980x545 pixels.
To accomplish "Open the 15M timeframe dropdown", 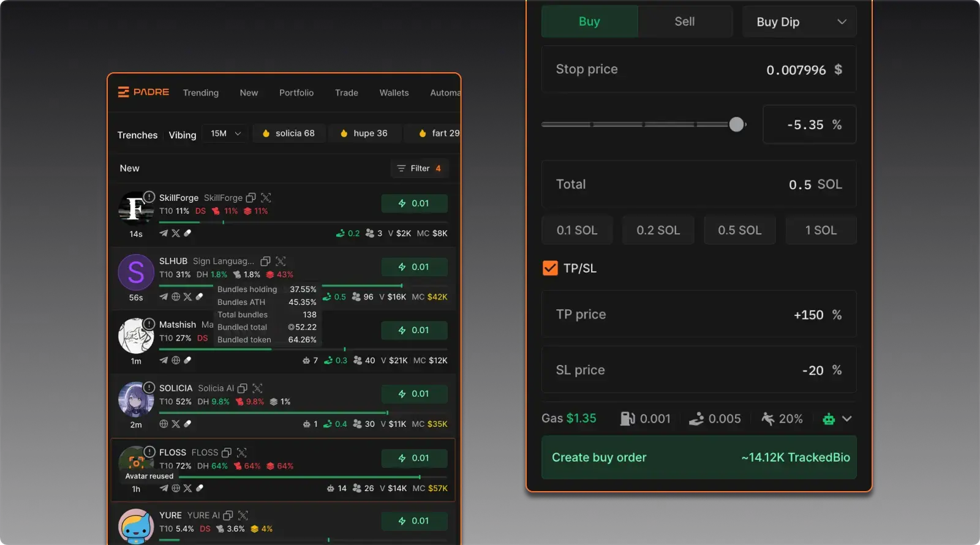I will (225, 133).
